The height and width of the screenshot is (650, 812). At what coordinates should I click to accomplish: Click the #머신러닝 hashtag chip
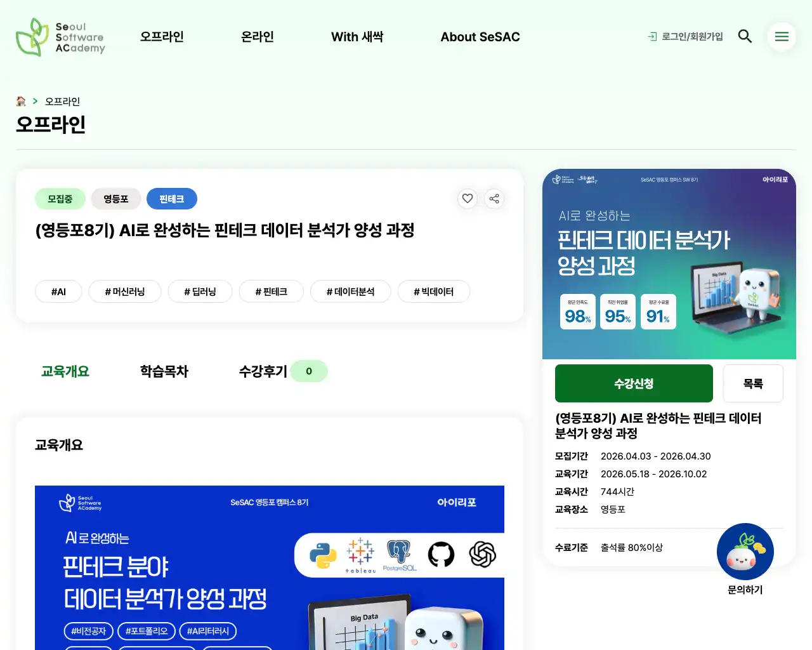tap(125, 291)
